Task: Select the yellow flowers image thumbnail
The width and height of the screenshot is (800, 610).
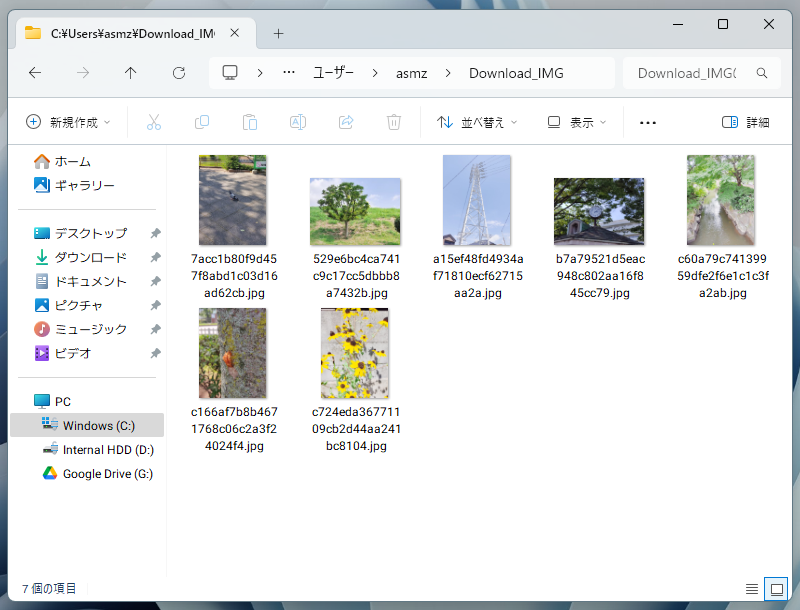Action: [355, 354]
